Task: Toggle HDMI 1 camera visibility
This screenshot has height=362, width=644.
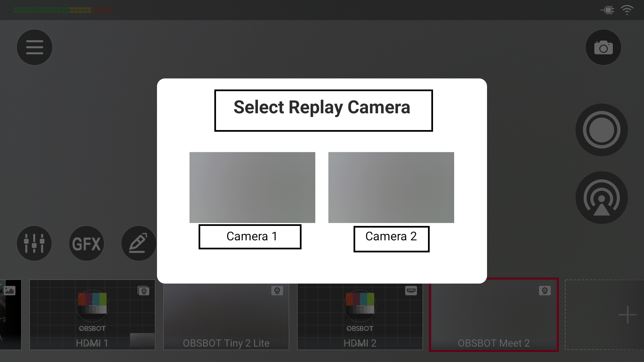Action: pos(144,290)
